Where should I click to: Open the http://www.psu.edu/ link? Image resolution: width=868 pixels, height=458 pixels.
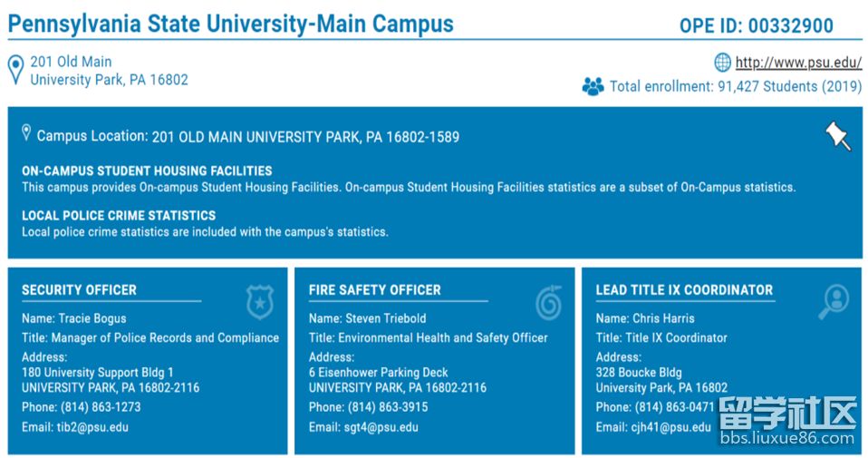tap(798, 63)
